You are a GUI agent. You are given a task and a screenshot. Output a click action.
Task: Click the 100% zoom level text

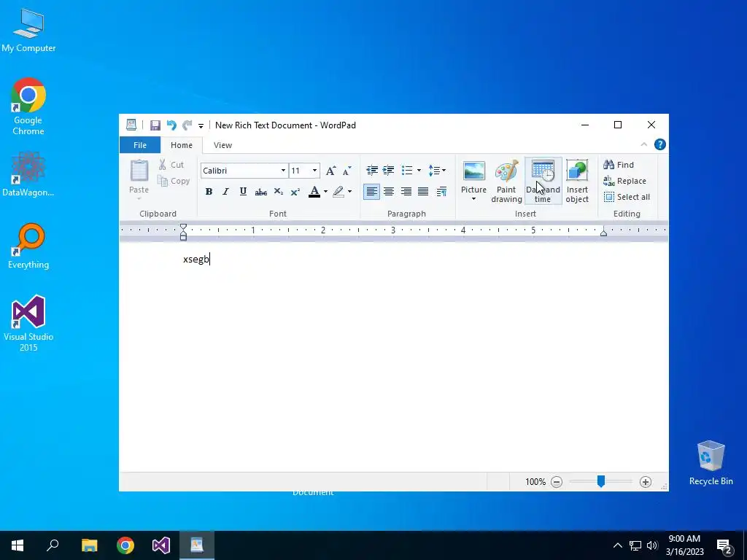pyautogui.click(x=535, y=482)
